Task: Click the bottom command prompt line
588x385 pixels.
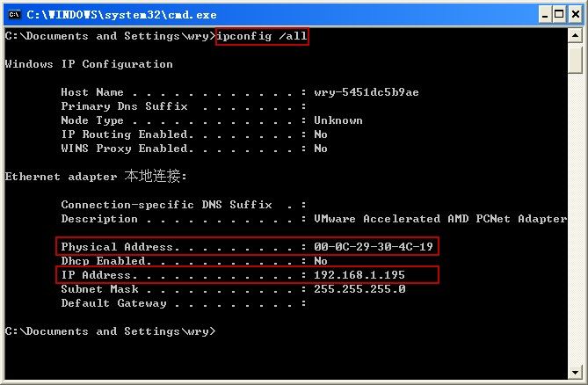Action: coord(111,331)
